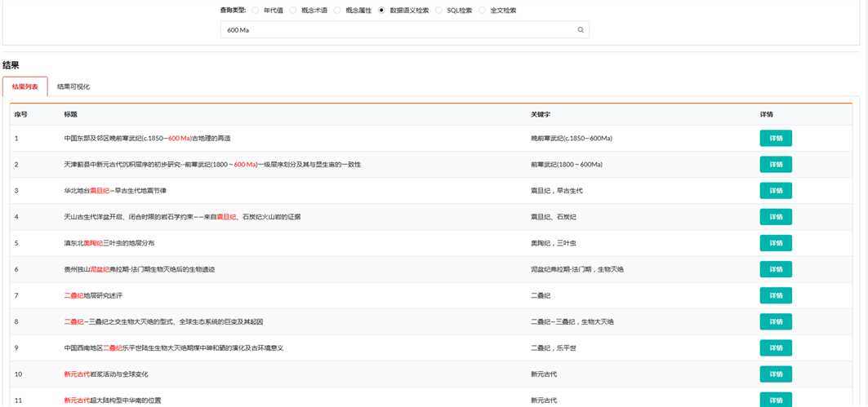Click keyword cell 二叠纪–三叠纪，生物大灭绝
The image size is (868, 407).
(x=572, y=322)
